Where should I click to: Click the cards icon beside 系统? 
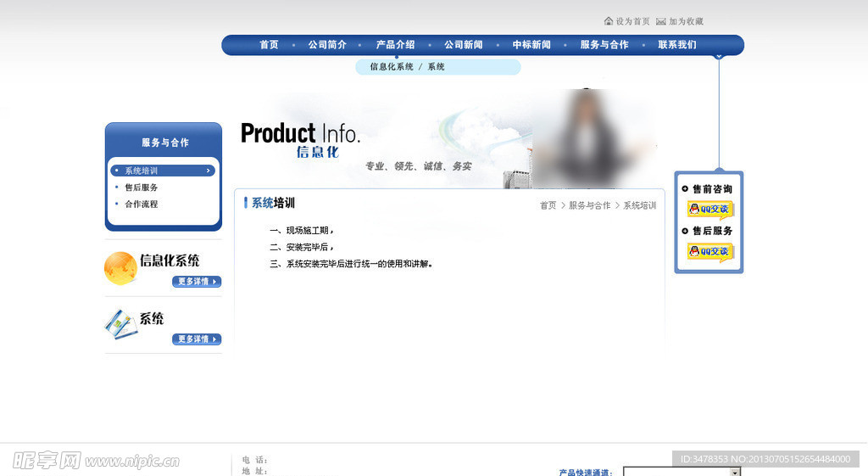click(x=120, y=324)
